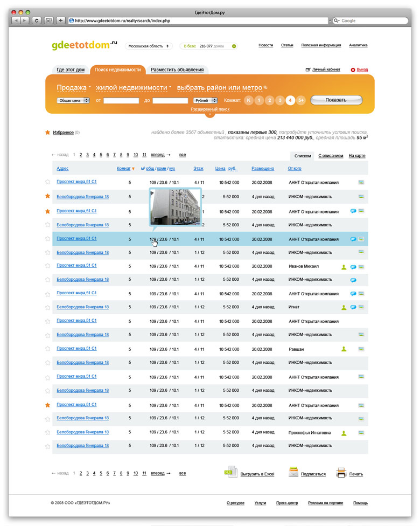420x526 pixels.
Task: Click the maximum price field labeled до
Action: pyautogui.click(x=170, y=101)
